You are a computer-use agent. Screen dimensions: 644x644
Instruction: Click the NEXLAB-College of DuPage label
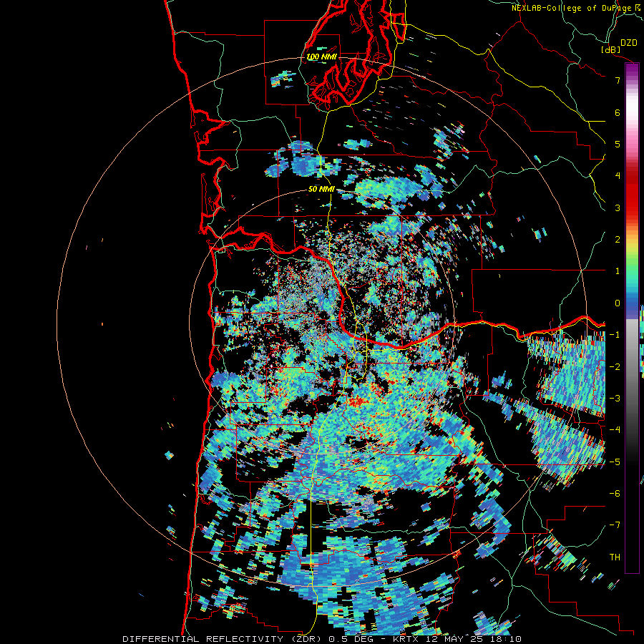coord(572,8)
